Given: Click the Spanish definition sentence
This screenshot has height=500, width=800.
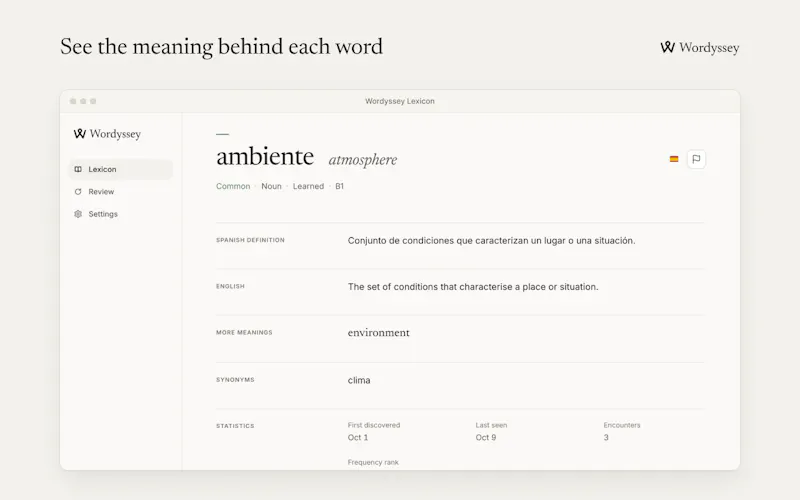Looking at the screenshot, I should (x=491, y=241).
